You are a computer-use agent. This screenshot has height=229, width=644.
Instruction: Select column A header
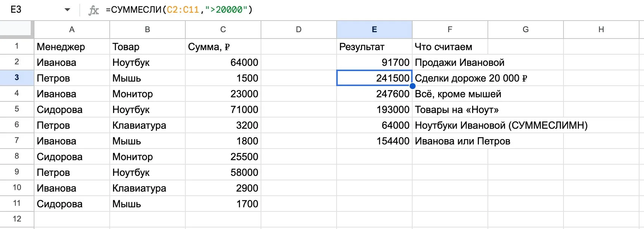coord(72,30)
